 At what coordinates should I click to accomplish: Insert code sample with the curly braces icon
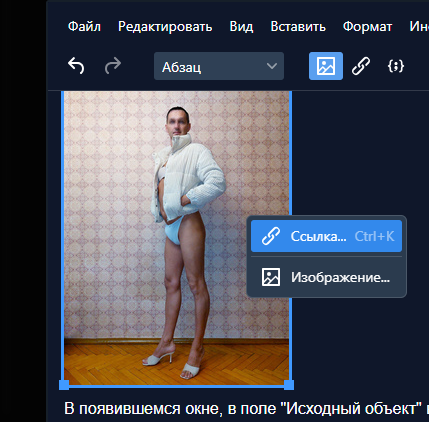(396, 66)
